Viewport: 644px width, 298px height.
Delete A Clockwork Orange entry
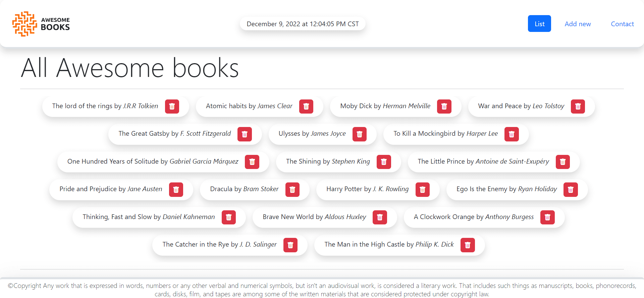[547, 217]
